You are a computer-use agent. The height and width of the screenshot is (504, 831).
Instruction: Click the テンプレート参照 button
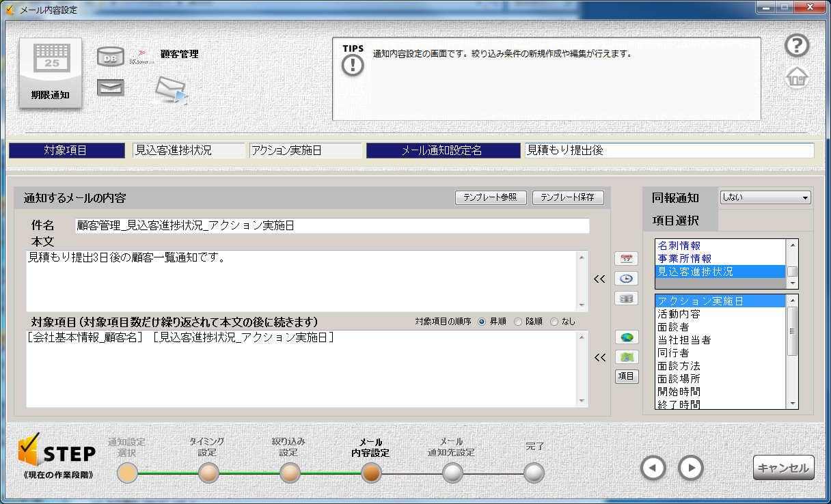pyautogui.click(x=491, y=197)
